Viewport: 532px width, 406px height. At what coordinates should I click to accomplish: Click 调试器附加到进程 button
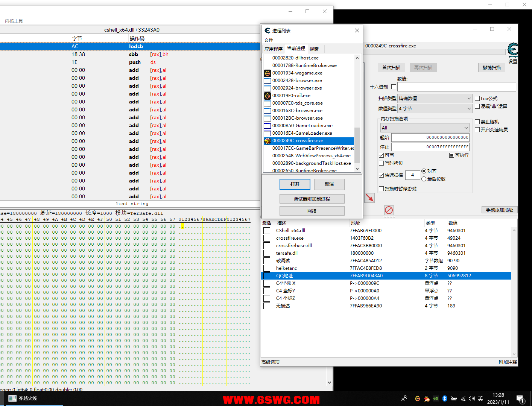pos(312,199)
